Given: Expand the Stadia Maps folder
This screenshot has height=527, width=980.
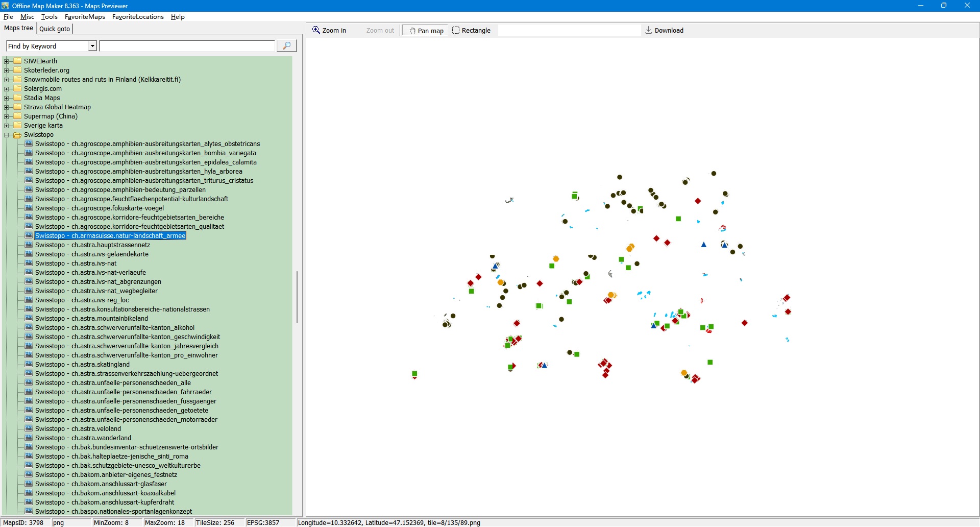Looking at the screenshot, I should tap(7, 98).
